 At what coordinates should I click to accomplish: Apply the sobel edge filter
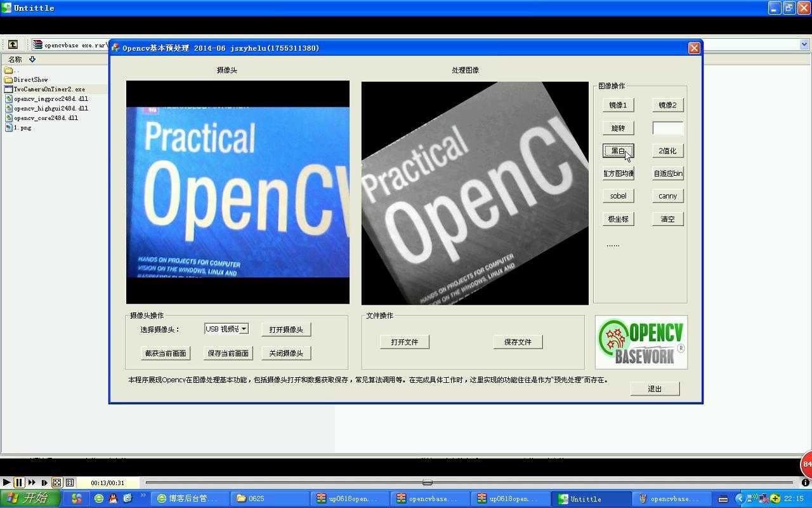618,196
